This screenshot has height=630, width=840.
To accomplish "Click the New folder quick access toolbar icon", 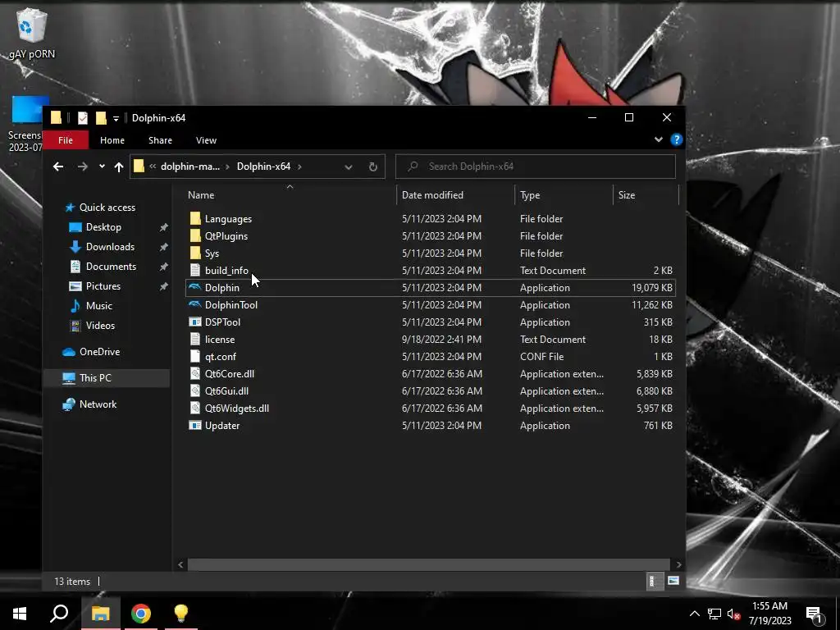I will click(x=101, y=118).
